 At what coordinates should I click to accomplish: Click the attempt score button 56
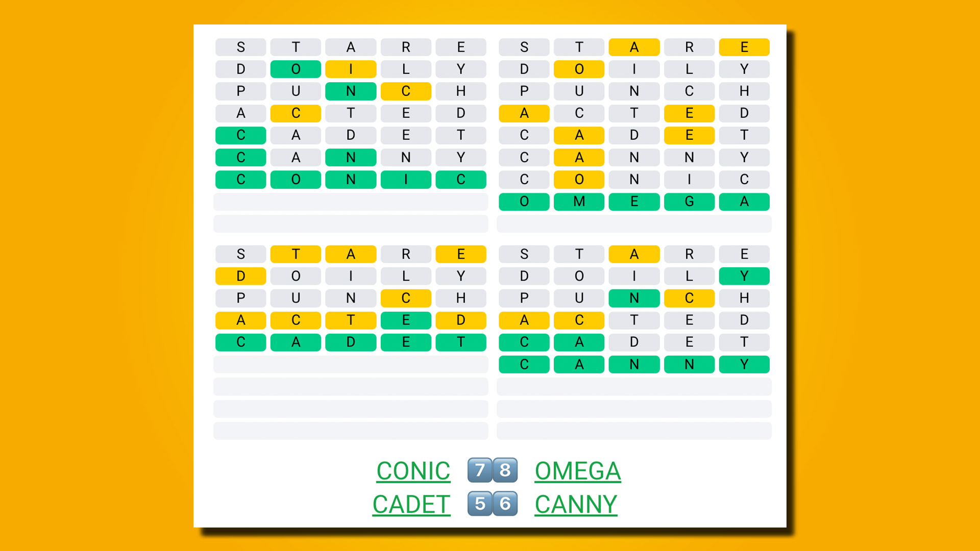[490, 503]
